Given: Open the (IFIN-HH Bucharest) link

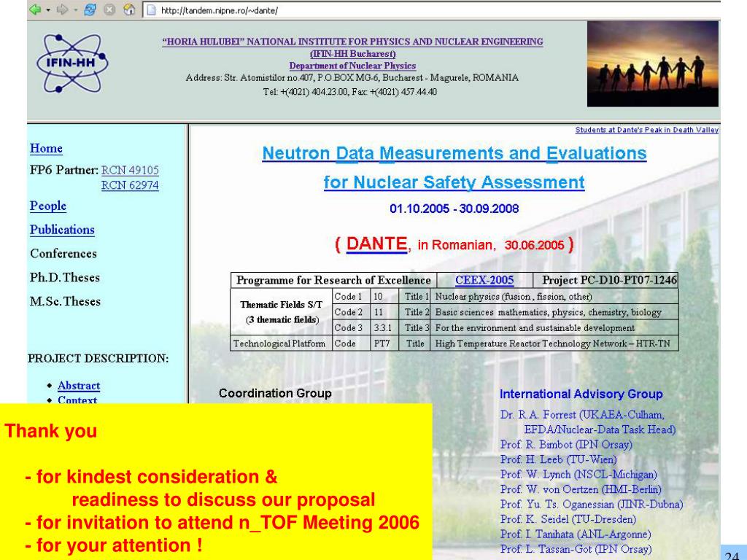Looking at the screenshot, I should pos(352,54).
